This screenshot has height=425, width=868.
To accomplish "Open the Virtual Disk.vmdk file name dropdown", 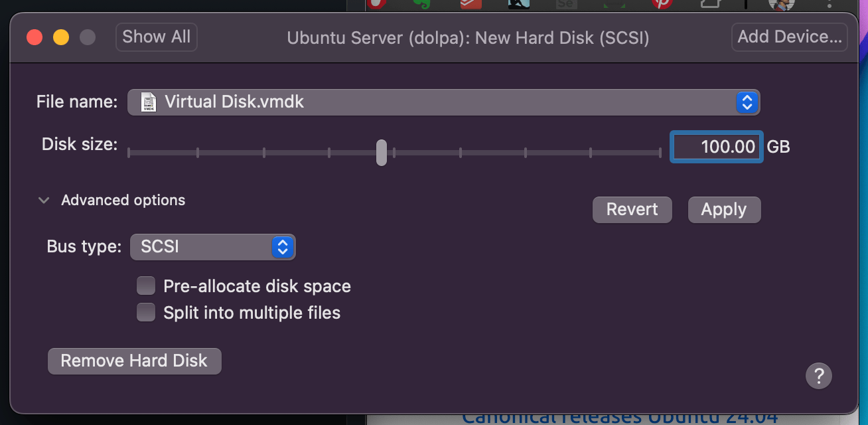I will (747, 102).
